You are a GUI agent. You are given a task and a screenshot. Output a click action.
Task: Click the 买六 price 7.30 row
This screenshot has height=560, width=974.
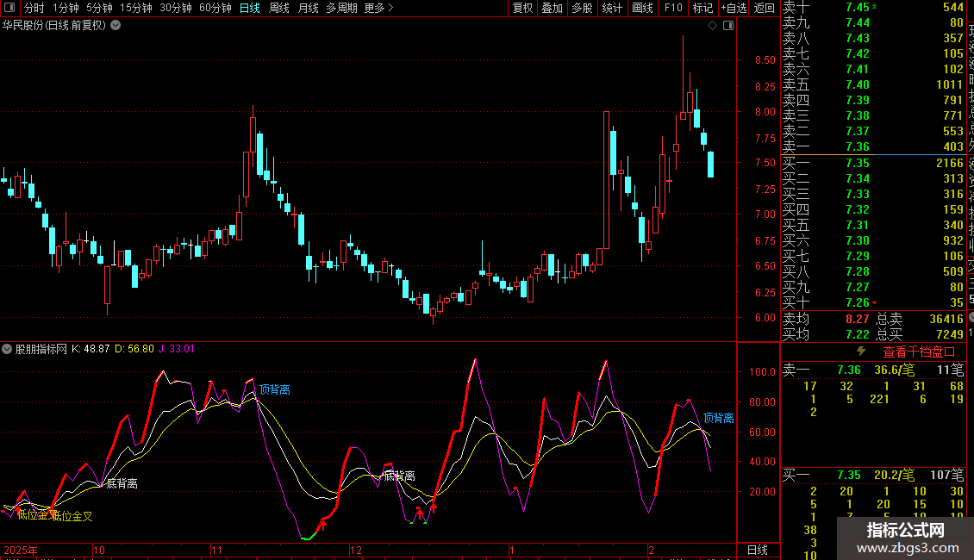873,241
